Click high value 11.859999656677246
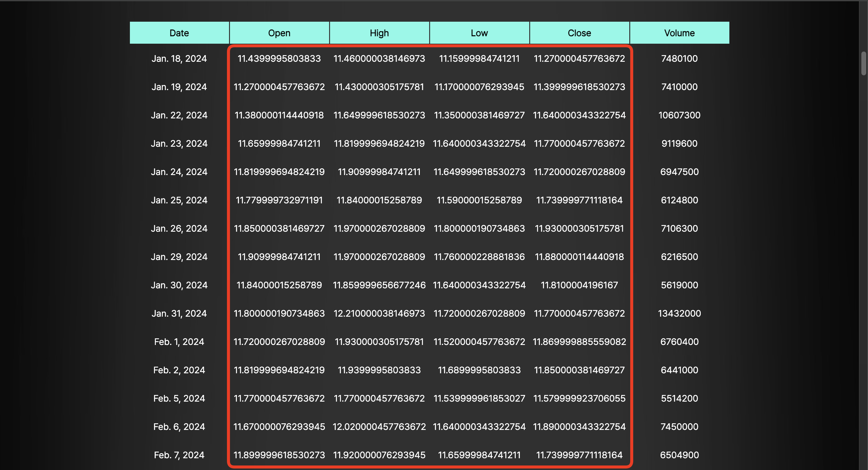This screenshot has height=470, width=868. (379, 285)
